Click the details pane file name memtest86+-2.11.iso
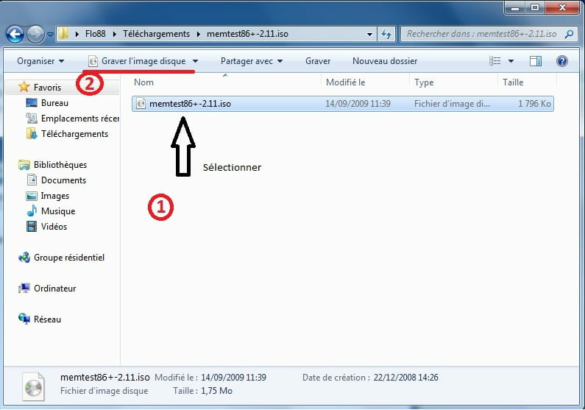Viewport: 585px width, 410px height. tap(105, 377)
